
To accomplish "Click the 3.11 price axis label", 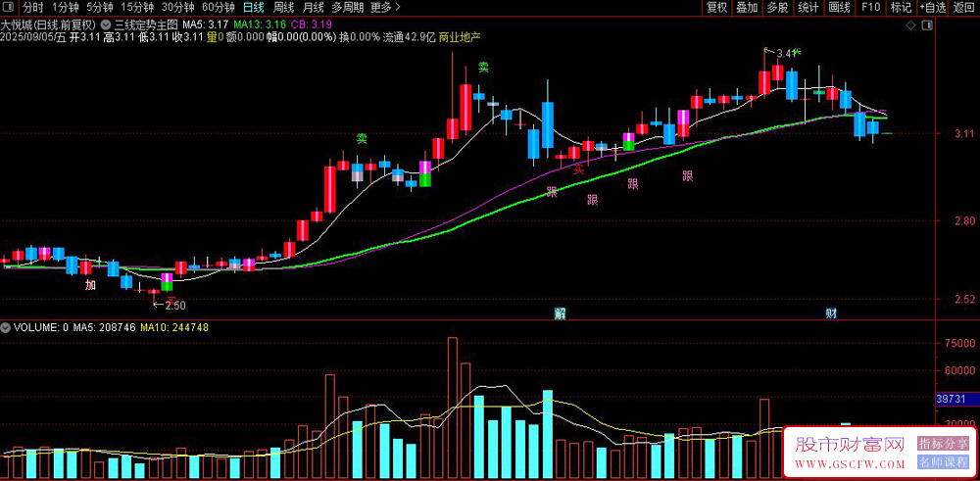I will (964, 133).
